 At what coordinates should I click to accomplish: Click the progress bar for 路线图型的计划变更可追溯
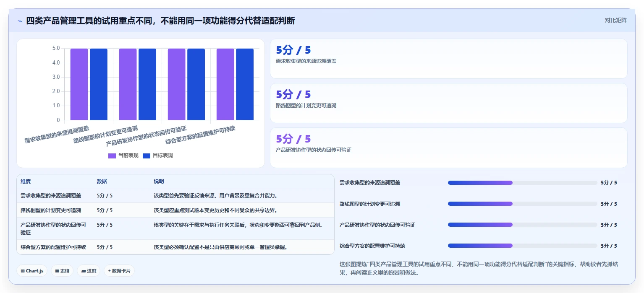click(x=522, y=204)
